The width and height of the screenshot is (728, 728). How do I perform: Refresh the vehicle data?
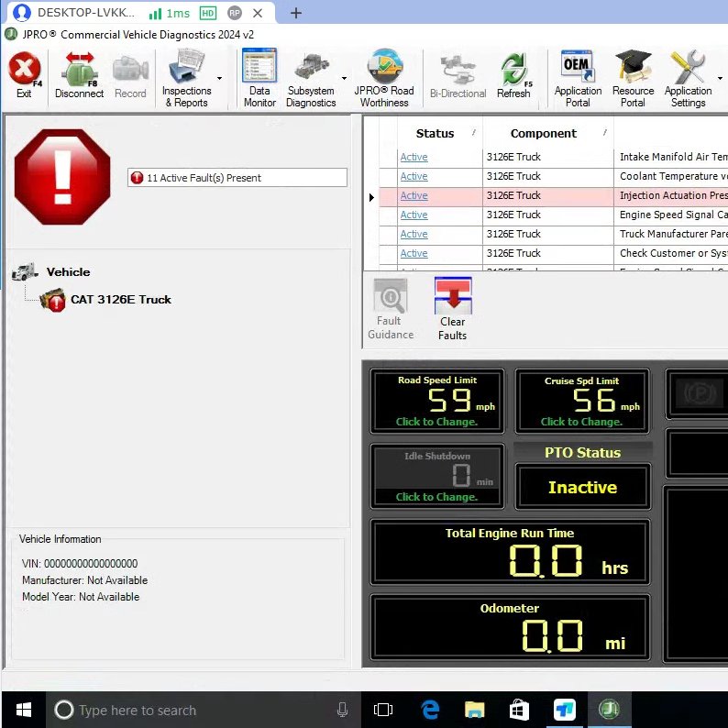pyautogui.click(x=513, y=75)
